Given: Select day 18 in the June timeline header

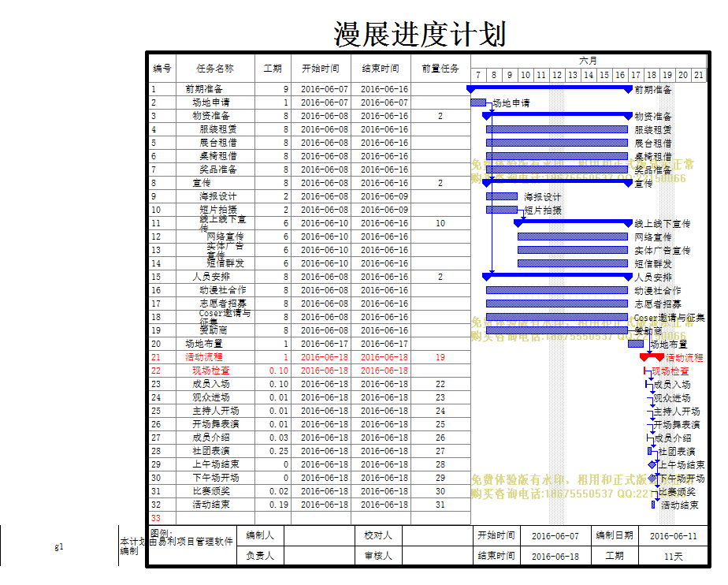Looking at the screenshot, I should (x=652, y=75).
